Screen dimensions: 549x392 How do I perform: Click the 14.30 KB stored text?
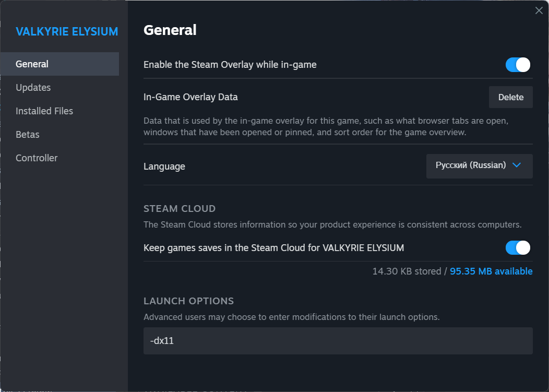tap(407, 271)
